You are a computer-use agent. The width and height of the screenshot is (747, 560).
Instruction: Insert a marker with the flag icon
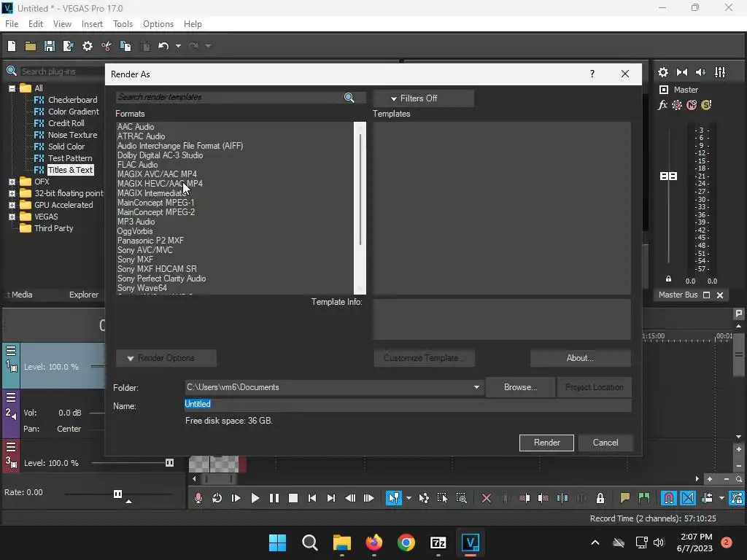click(x=625, y=498)
